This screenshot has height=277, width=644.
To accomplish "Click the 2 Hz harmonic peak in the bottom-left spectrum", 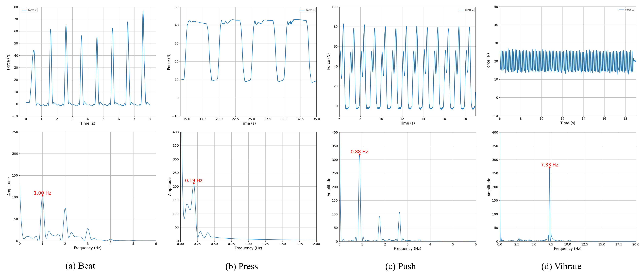I will [x=65, y=208].
